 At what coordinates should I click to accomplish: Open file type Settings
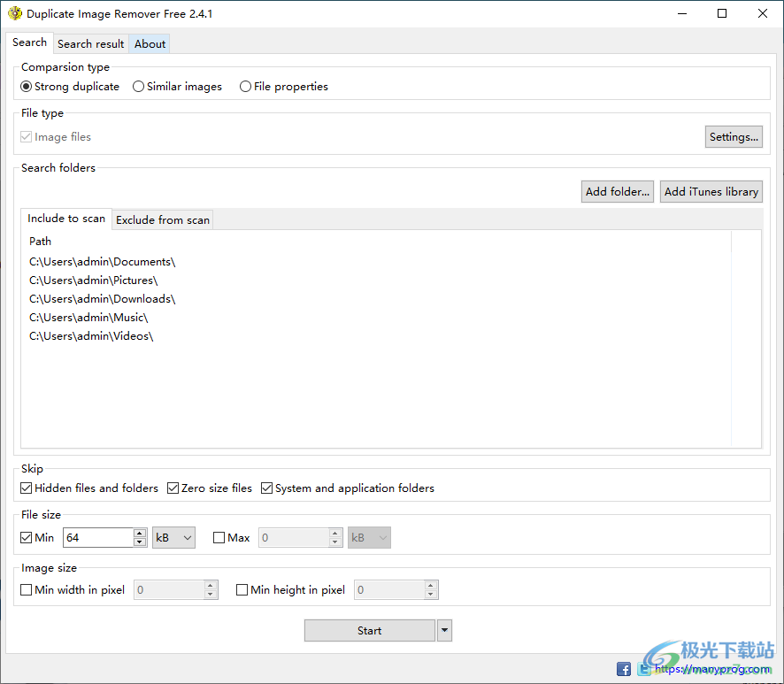734,137
